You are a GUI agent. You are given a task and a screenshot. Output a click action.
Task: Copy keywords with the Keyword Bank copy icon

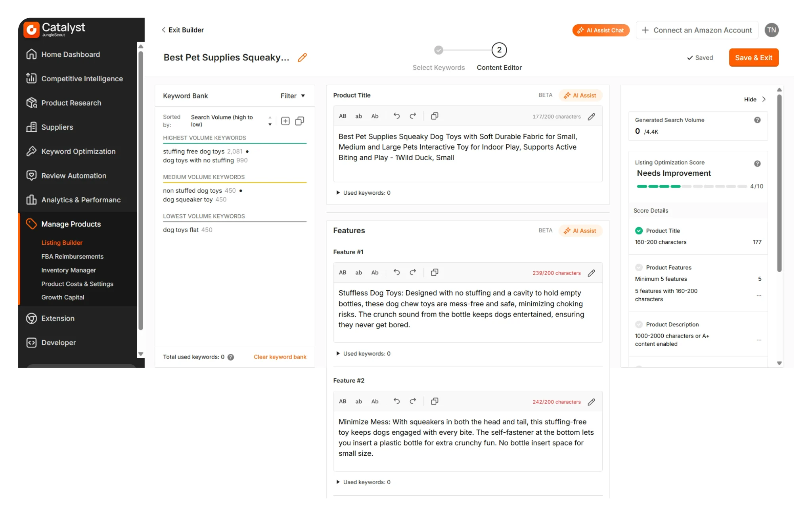coord(300,121)
